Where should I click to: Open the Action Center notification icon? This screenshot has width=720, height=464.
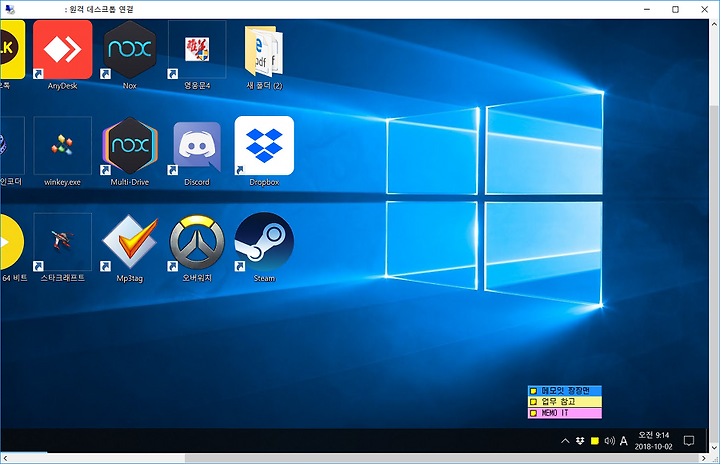pos(689,441)
